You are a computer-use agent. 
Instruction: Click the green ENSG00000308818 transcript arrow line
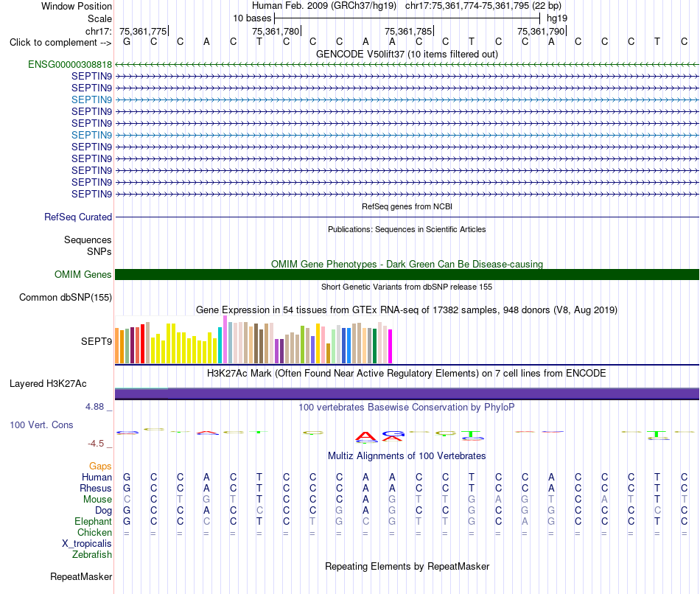point(407,65)
